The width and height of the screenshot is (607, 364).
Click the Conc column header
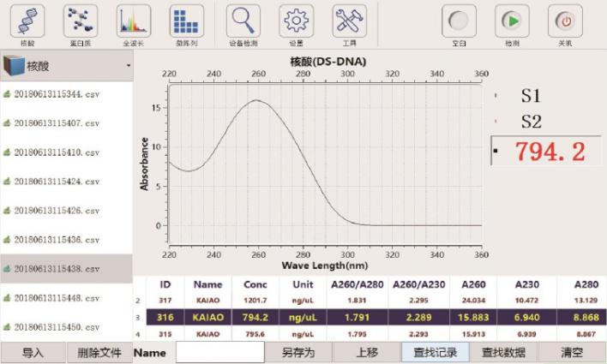coord(255,284)
